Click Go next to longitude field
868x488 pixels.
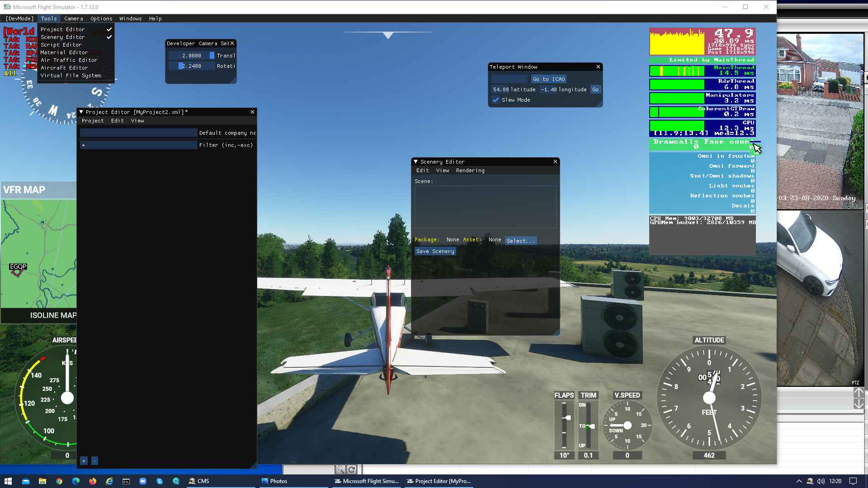[595, 89]
